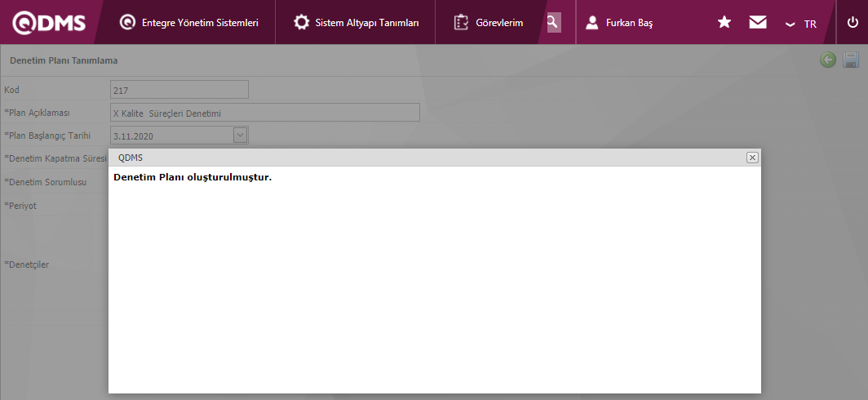Click the favorites star icon
The width and height of the screenshot is (868, 400).
724,22
